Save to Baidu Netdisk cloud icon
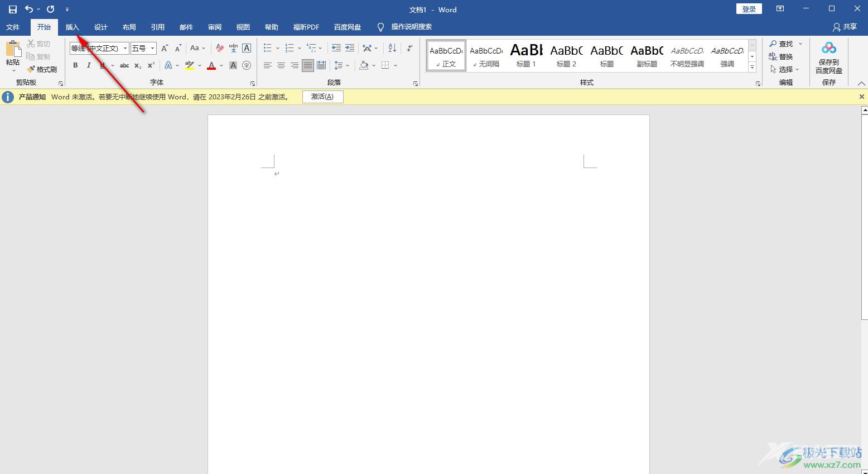Image resolution: width=868 pixels, height=474 pixels. 829,48
